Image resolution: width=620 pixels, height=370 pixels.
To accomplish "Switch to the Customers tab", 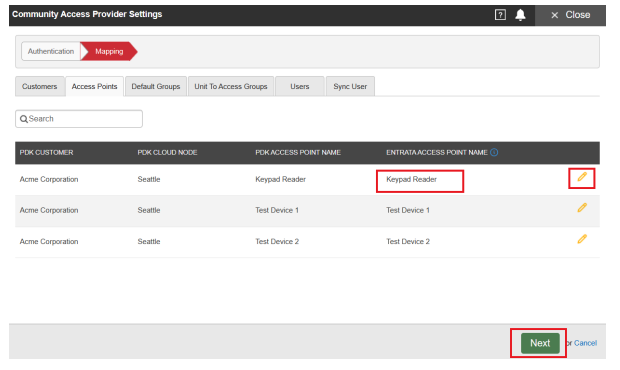I will pos(40,86).
